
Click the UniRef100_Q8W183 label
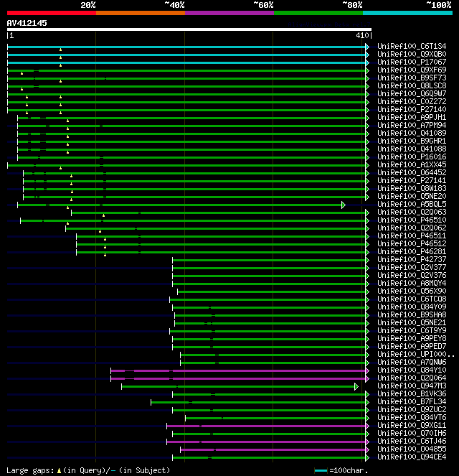(x=412, y=188)
